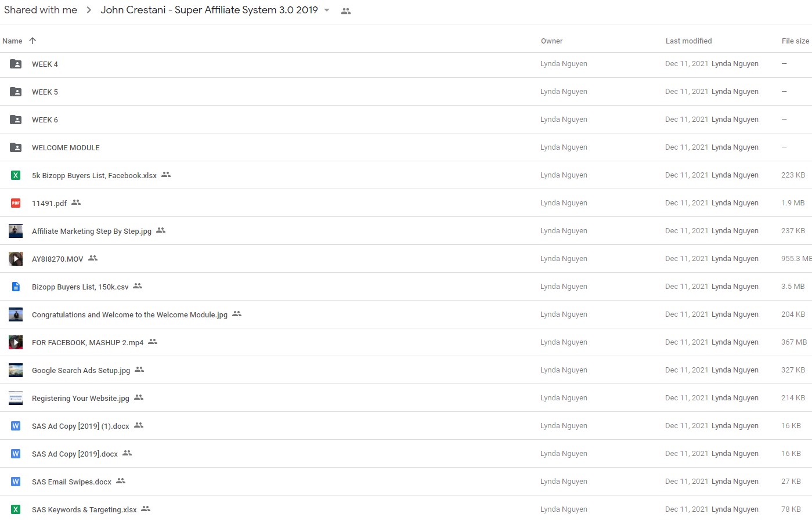Viewport: 812px width, 521px height.
Task: Select file SAS Ad Copy [2019] (1).docx
Action: pos(81,426)
